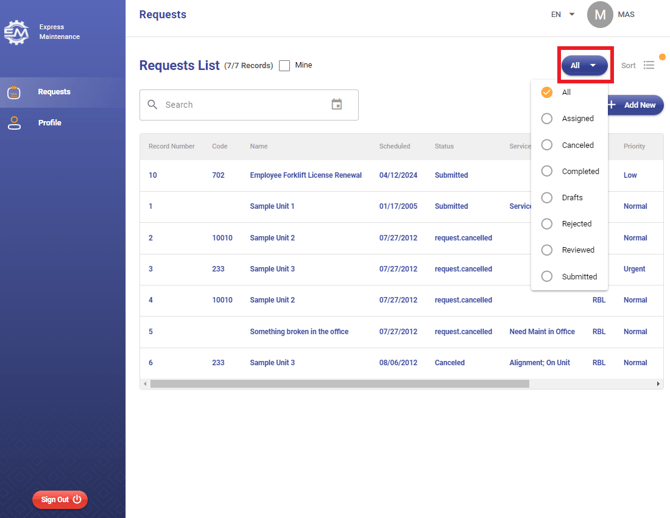Screen dimensions: 670x518
Task: Toggle the Mine checkbox
Action: click(x=285, y=66)
